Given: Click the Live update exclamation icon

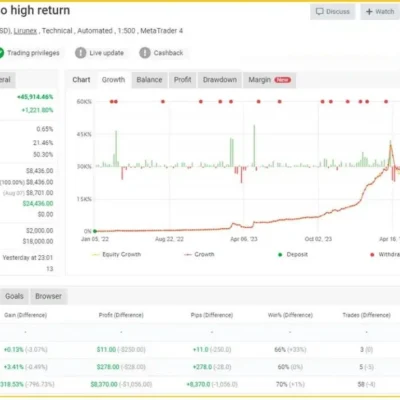Looking at the screenshot, I should 80,53.
